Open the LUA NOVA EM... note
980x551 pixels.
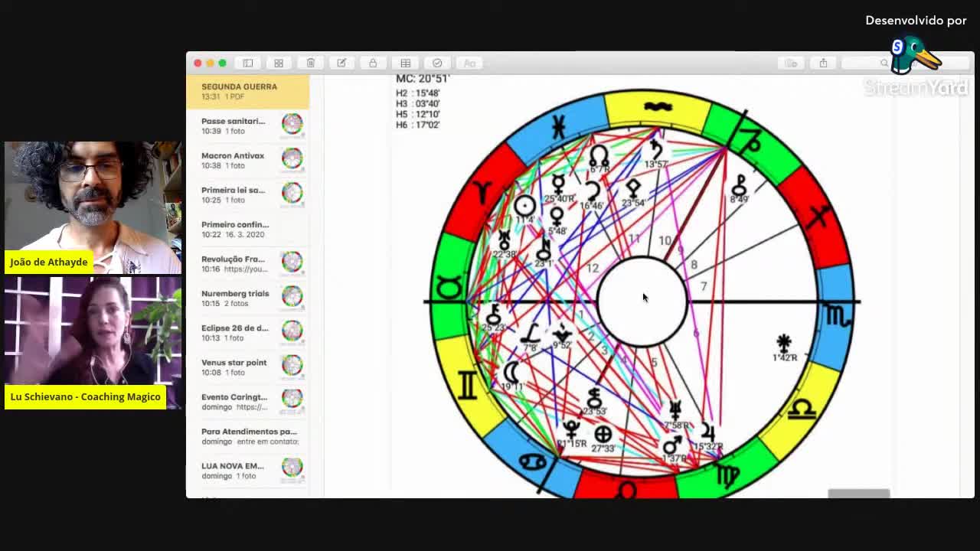247,470
